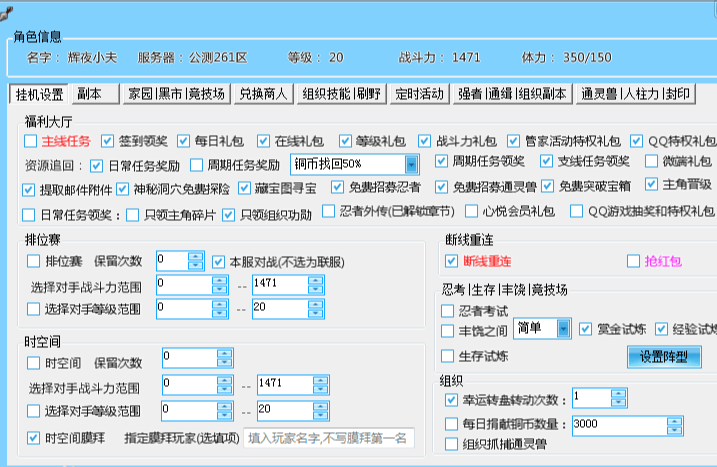Toggle the 周期任务领奖 checkbox

click(x=441, y=161)
